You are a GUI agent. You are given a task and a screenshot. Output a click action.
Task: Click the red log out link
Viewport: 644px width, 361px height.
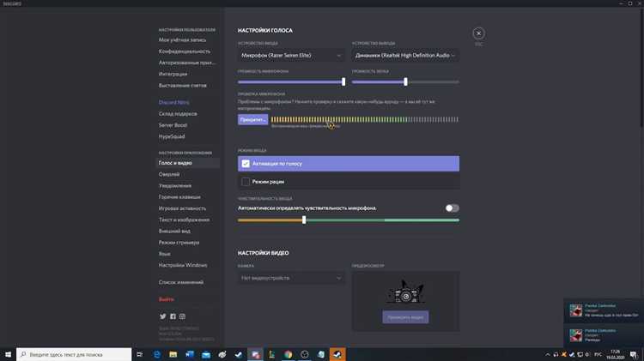166,299
